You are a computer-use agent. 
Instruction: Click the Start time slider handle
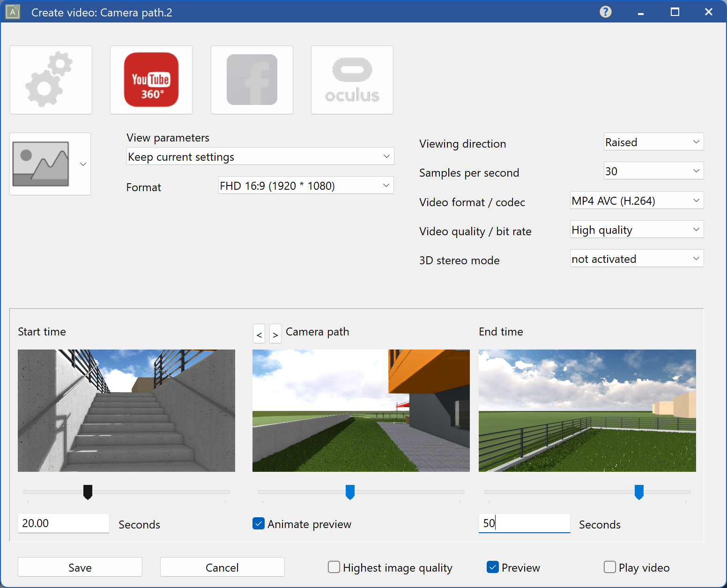coord(88,492)
